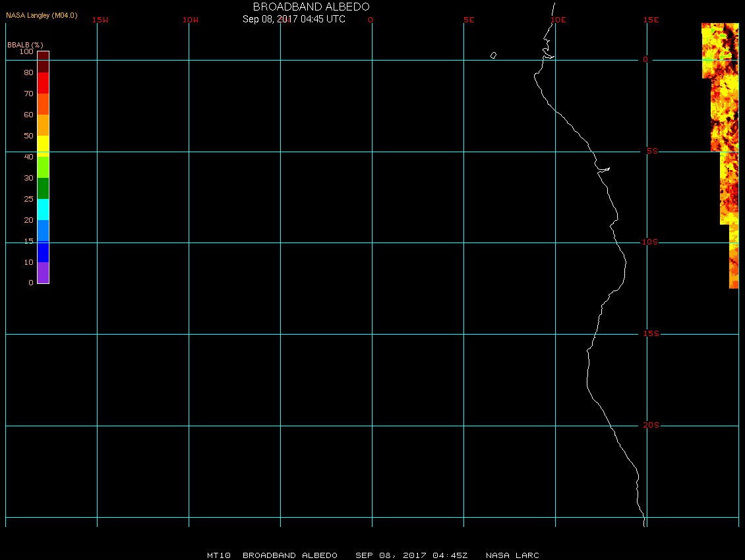Click the BROADBAND ALBEDO title at top
The image size is (745, 560).
click(x=311, y=7)
